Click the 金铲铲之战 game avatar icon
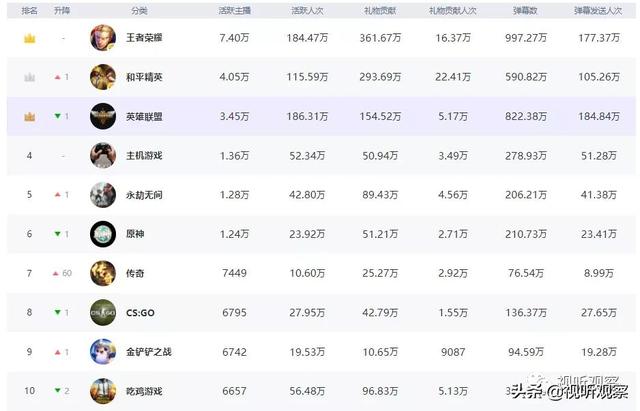 click(x=102, y=351)
